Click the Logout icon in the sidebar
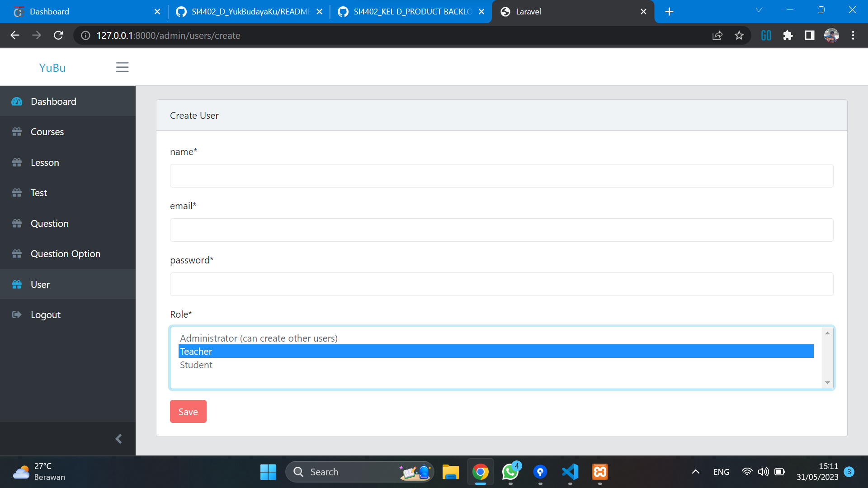 [x=17, y=314]
